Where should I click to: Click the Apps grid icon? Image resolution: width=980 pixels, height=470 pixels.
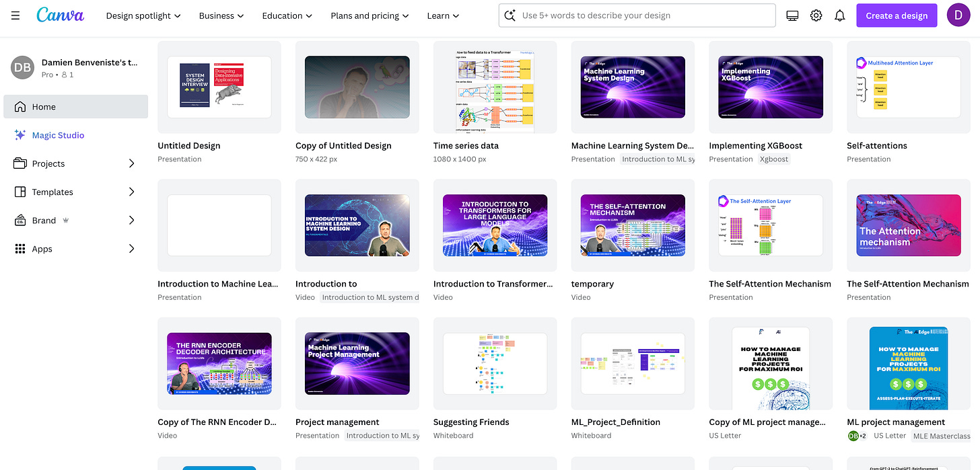20,249
